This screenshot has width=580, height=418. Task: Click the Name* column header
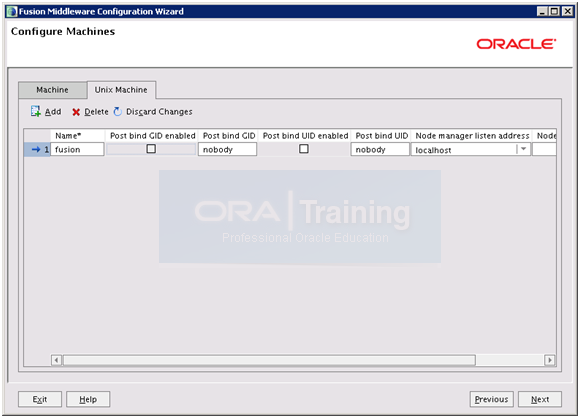point(68,136)
